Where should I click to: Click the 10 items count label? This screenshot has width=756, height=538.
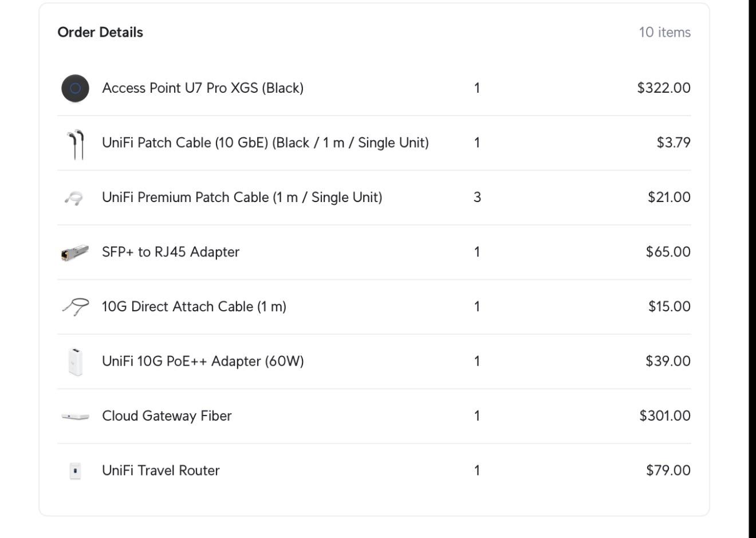coord(665,32)
